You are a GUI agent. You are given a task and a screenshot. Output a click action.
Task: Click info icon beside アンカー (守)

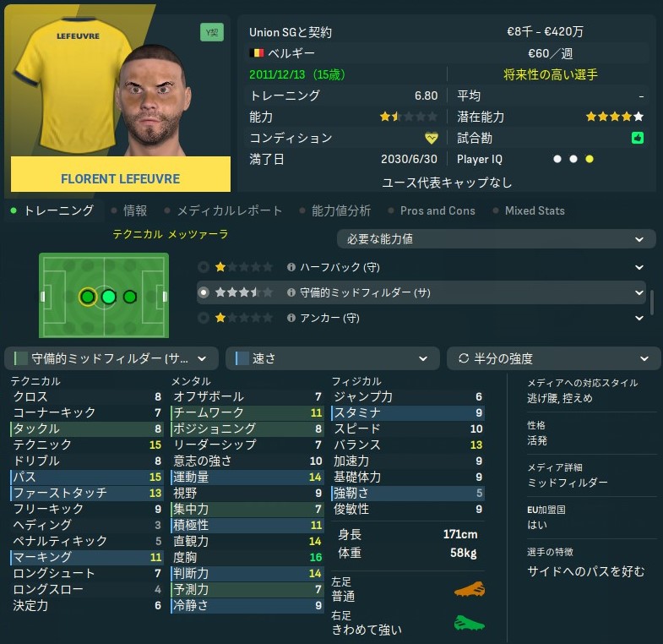click(291, 318)
